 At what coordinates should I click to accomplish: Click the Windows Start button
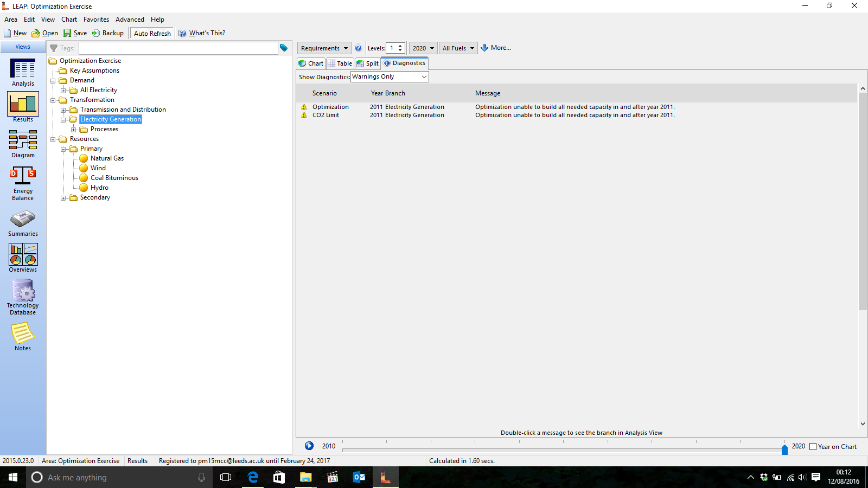(x=13, y=477)
